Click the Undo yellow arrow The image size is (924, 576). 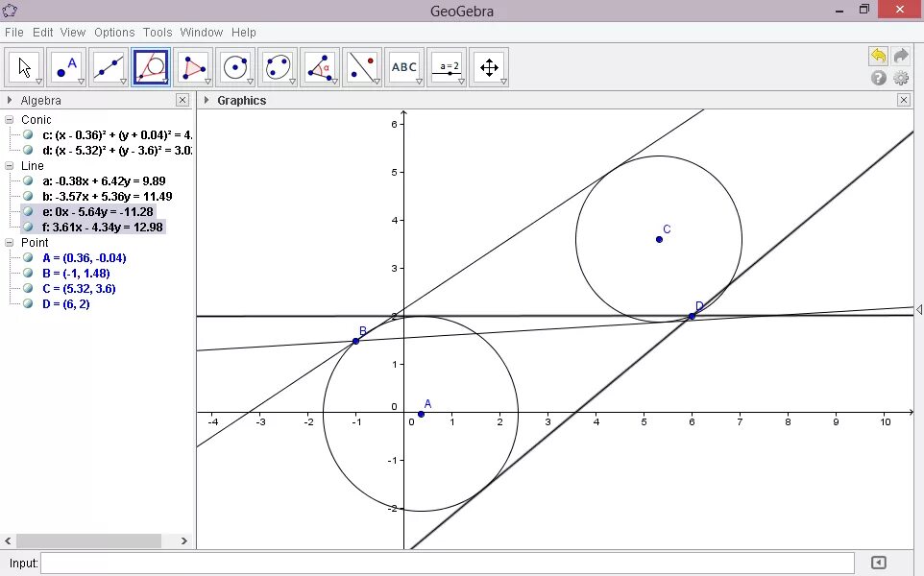[x=878, y=56]
